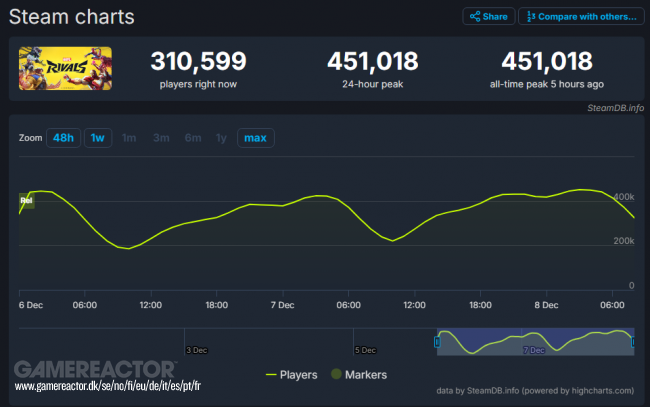Click the right navigator range handle
This screenshot has height=407, width=650.
pos(633,342)
